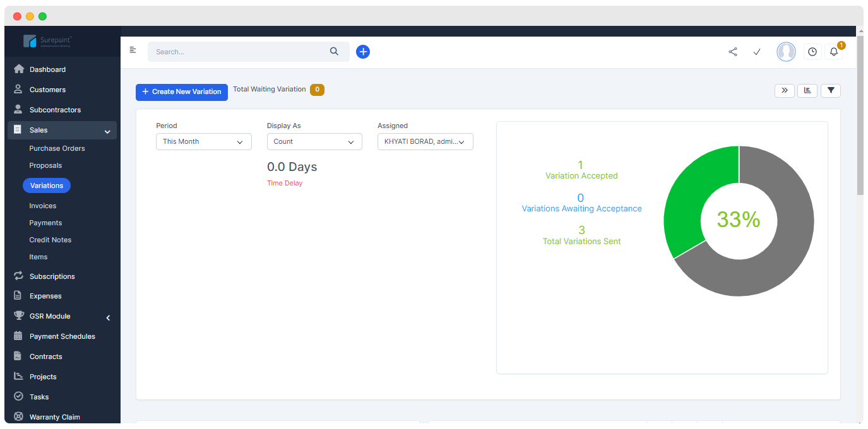The height and width of the screenshot is (429, 868).
Task: Open the filter funnel icon
Action: (831, 91)
